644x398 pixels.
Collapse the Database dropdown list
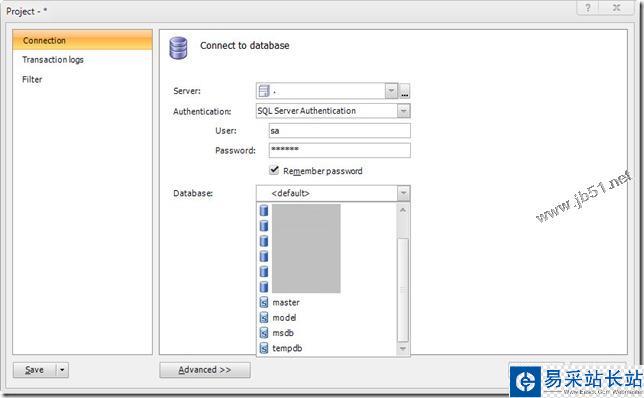tap(404, 193)
